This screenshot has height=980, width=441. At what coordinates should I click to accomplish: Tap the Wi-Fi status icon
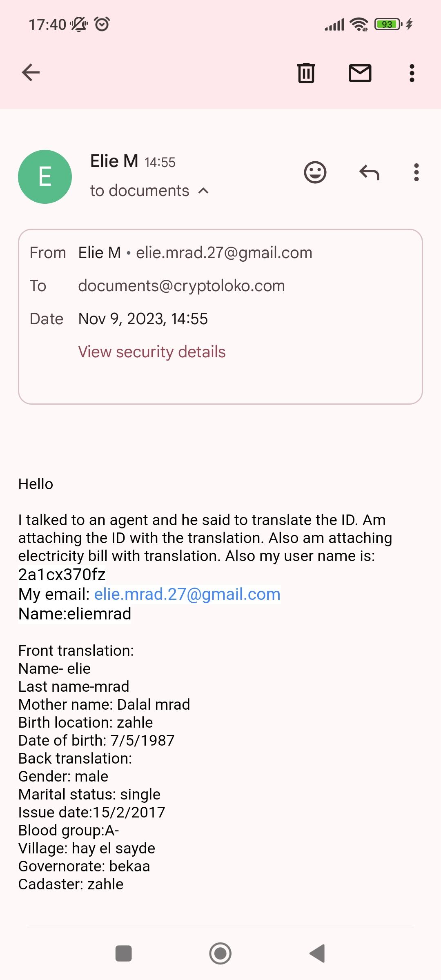359,24
